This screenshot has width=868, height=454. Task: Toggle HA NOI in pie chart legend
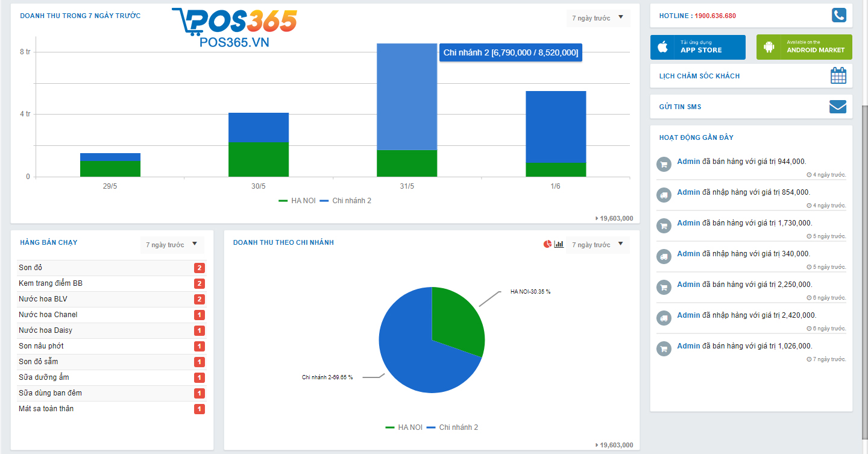point(403,427)
